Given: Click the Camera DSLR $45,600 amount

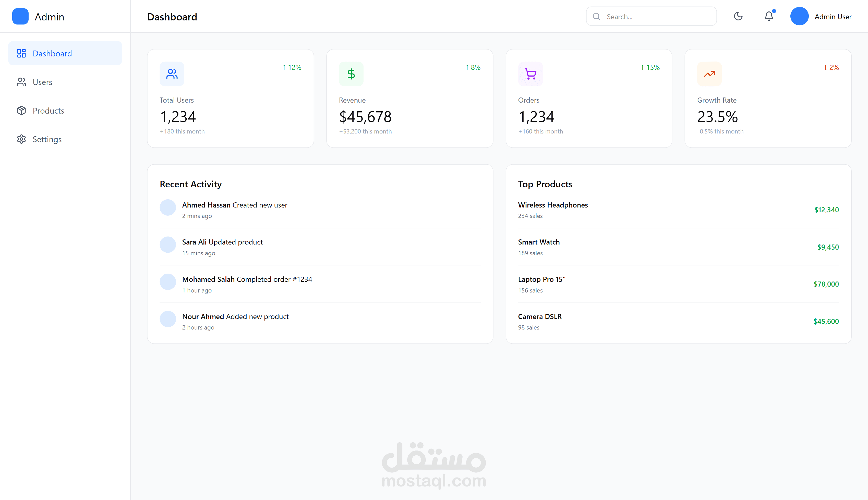Looking at the screenshot, I should [826, 321].
